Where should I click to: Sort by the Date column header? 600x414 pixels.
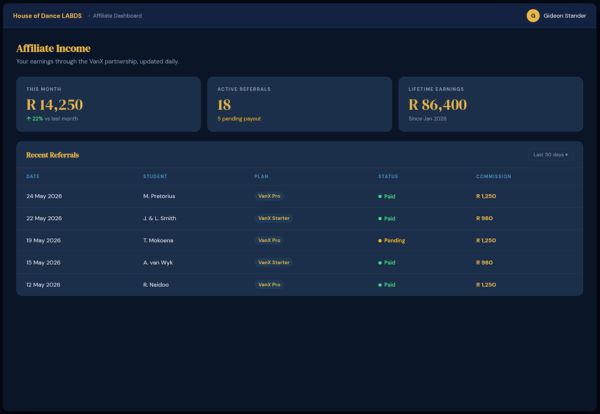[33, 176]
